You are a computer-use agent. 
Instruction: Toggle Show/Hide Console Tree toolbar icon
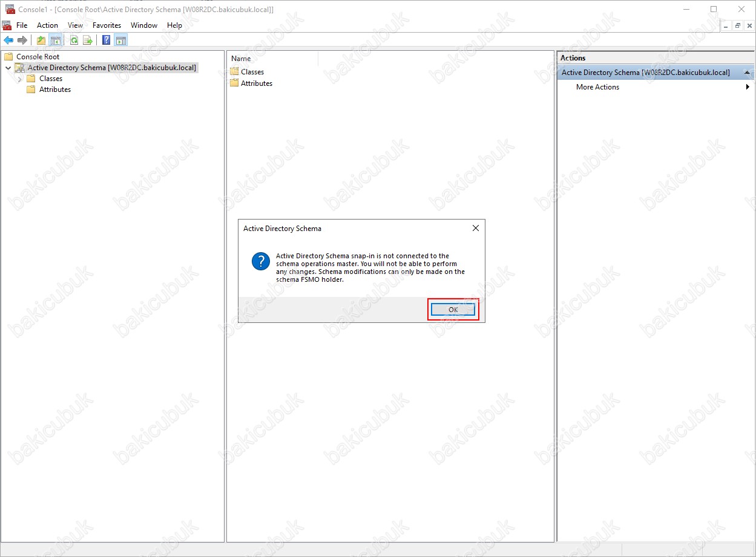[55, 41]
